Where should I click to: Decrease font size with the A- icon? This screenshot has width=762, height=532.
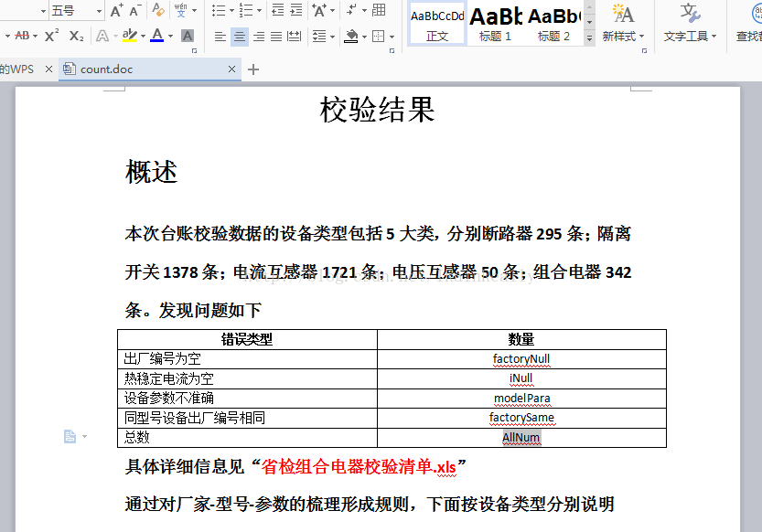(x=135, y=10)
